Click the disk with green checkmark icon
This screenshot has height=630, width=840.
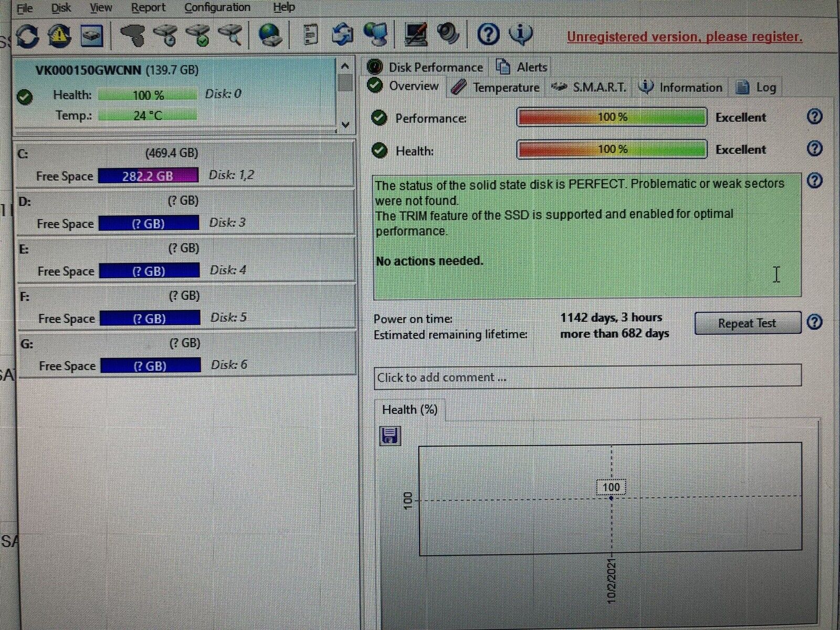point(198,36)
